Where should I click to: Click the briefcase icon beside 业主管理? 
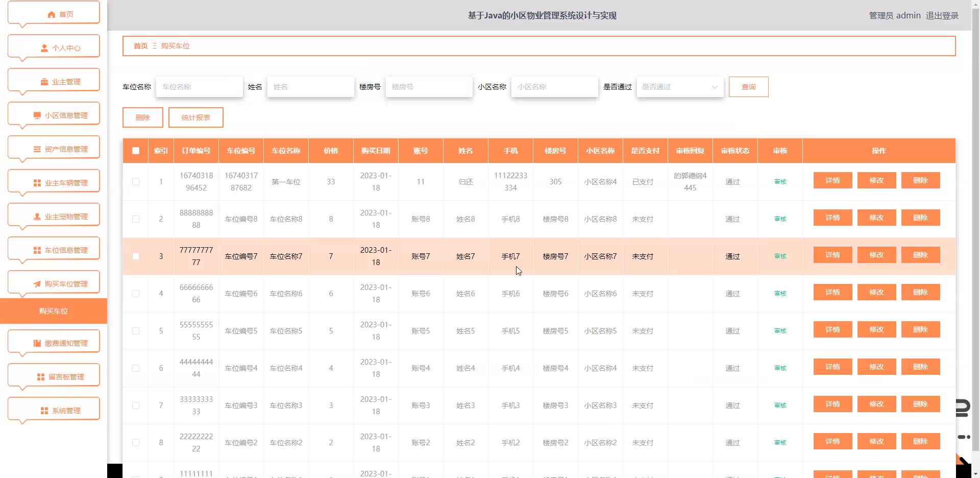point(44,82)
